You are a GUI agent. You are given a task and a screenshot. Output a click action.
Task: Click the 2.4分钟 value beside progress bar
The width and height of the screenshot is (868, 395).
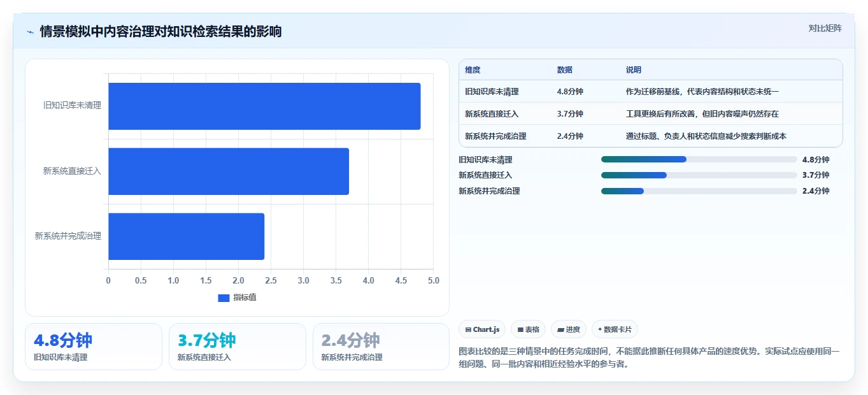pos(816,191)
